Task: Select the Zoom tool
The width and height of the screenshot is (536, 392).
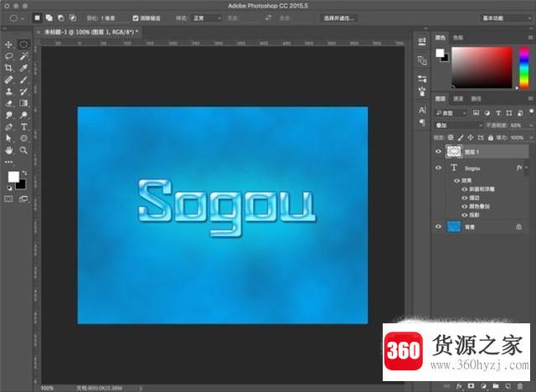Action: pyautogui.click(x=23, y=151)
